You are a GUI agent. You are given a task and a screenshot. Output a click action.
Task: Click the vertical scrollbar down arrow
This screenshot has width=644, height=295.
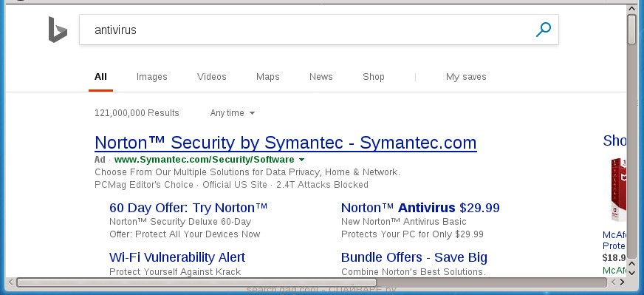632,272
